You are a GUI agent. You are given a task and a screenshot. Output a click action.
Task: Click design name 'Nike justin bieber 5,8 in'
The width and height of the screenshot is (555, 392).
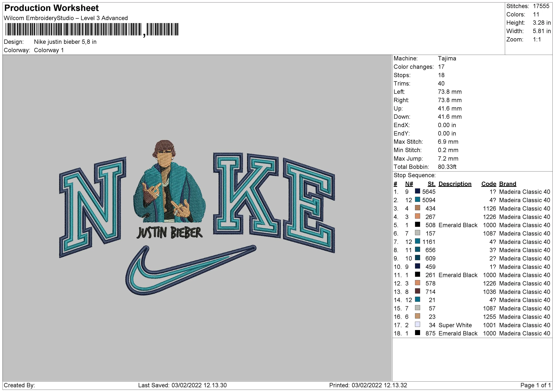tap(65, 42)
